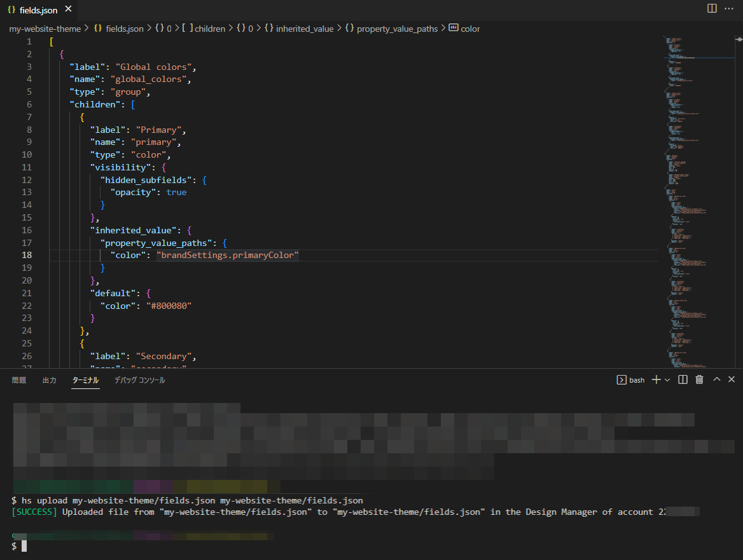This screenshot has height=560, width=743.
Task: Close the fields.json editor tab
Action: coord(68,9)
